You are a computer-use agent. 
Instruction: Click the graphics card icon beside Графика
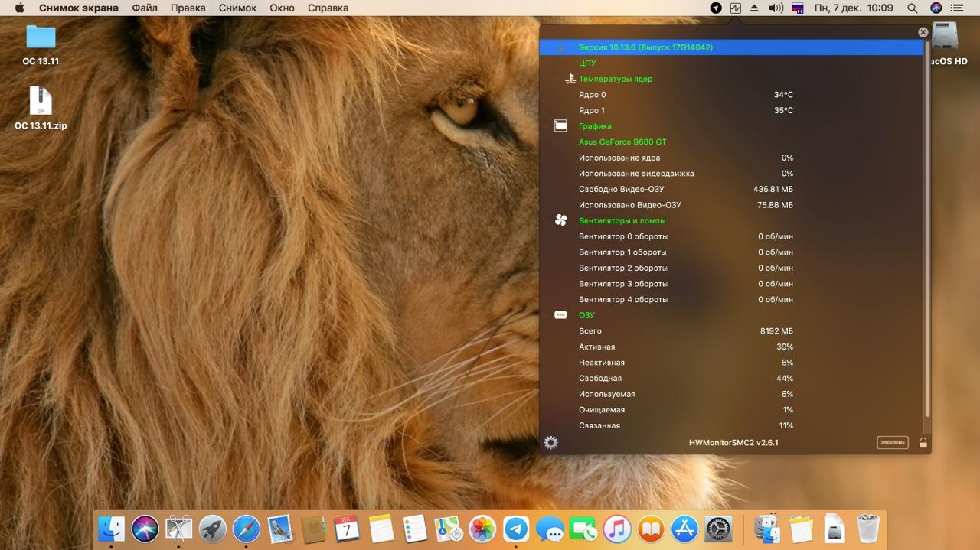click(x=560, y=125)
